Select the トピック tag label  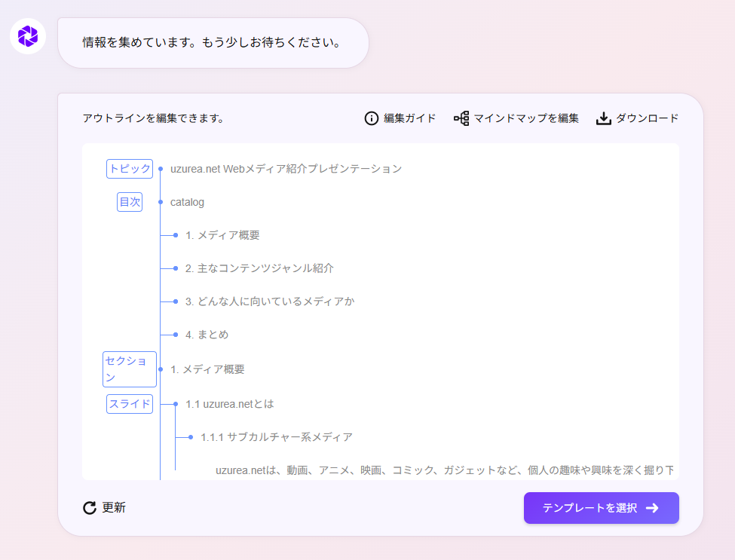pos(130,169)
